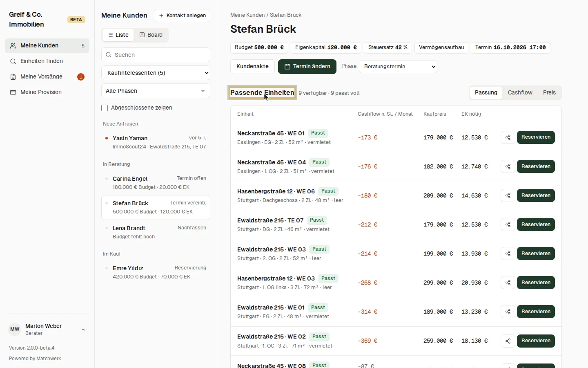Screen dimensions: 588x368
Task: Enable Abgeschlossene zeigen checkbox
Action: coord(105,108)
